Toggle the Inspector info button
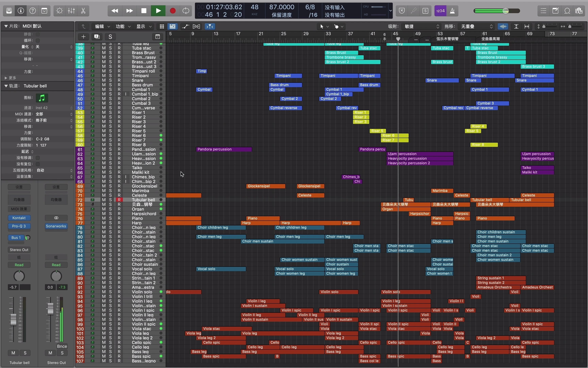This screenshot has width=588, height=368. (x=21, y=11)
